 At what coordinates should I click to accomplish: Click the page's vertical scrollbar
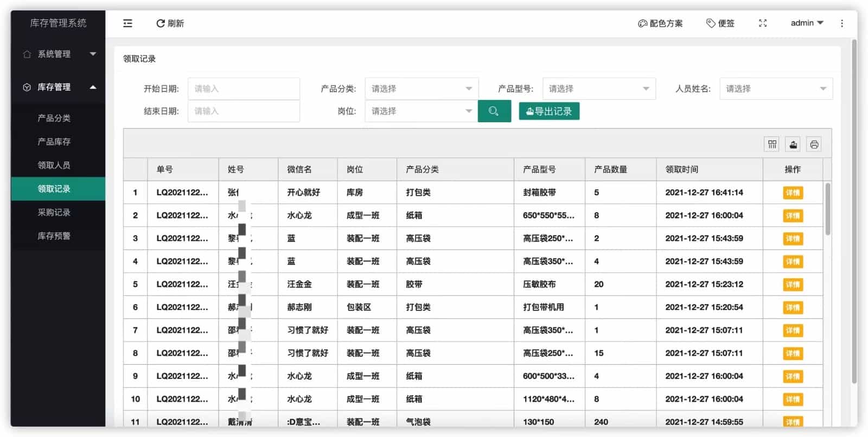(x=854, y=212)
